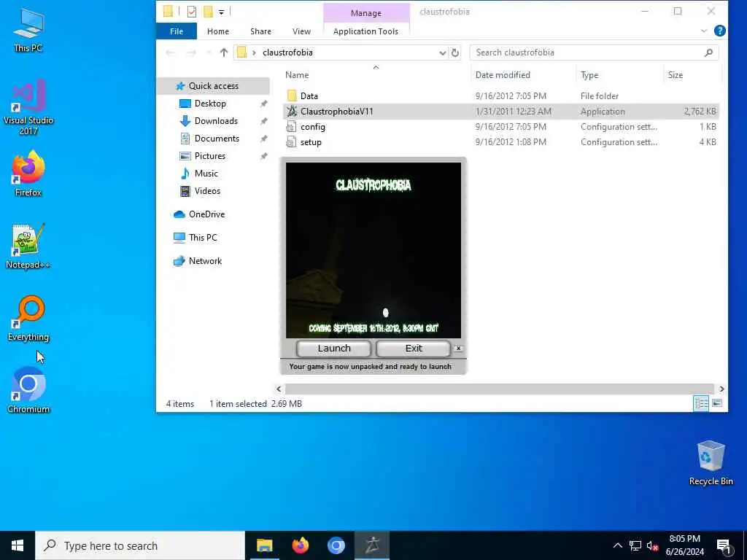Click the Manage contextual tab
Screen dimensions: 747x560
coord(366,13)
